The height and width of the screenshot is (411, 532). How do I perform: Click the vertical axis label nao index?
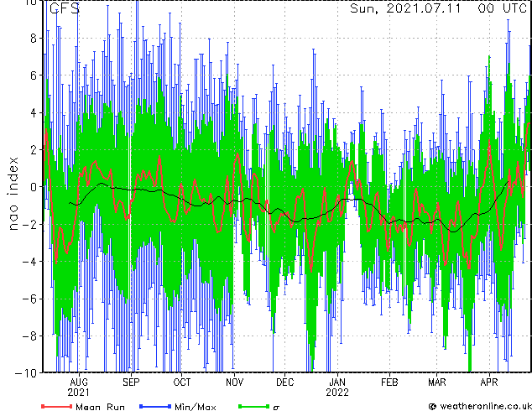[x=13, y=194]
